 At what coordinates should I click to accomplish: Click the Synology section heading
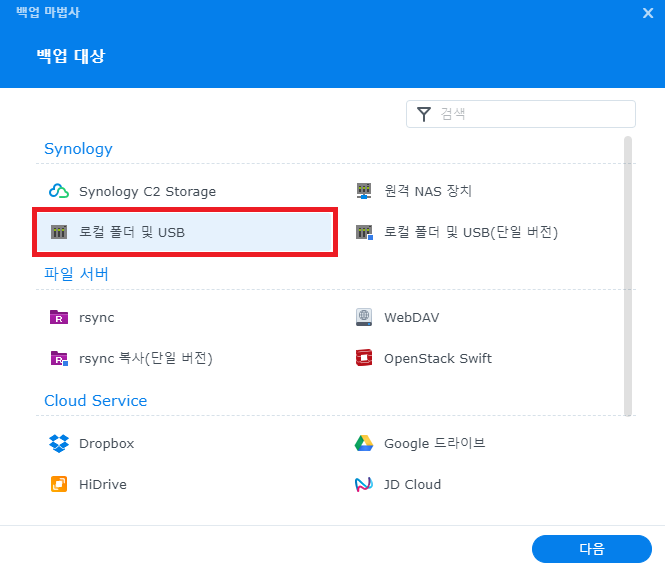coord(78,149)
